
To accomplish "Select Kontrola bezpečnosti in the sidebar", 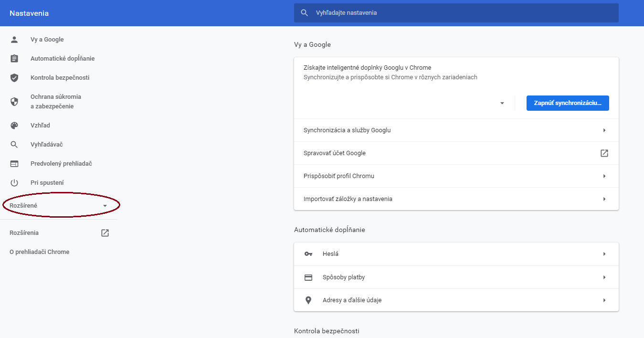I will (x=60, y=78).
